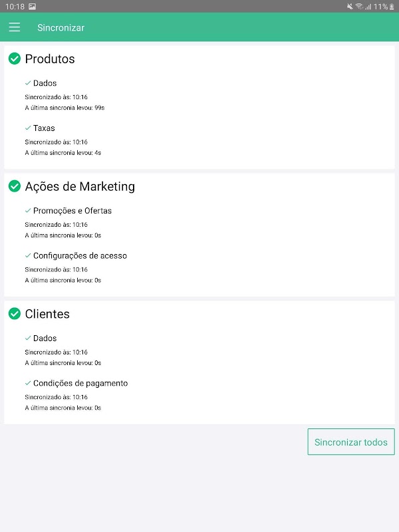
Task: Select the Ações de Marketing section title
Action: 80,187
